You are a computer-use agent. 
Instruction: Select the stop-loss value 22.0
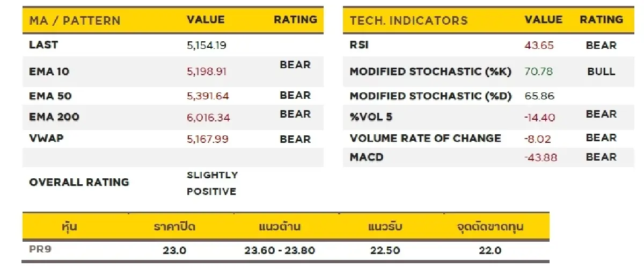click(x=490, y=250)
